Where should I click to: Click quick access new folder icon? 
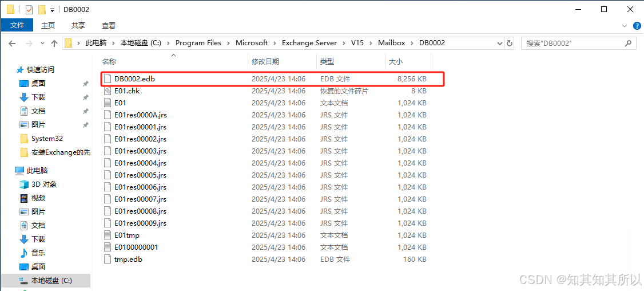click(x=42, y=9)
